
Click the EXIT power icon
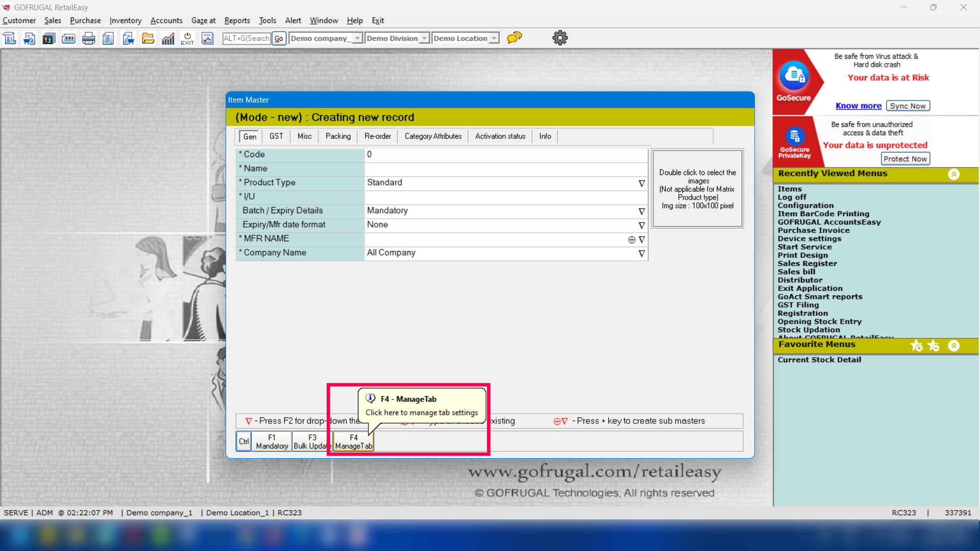click(187, 38)
